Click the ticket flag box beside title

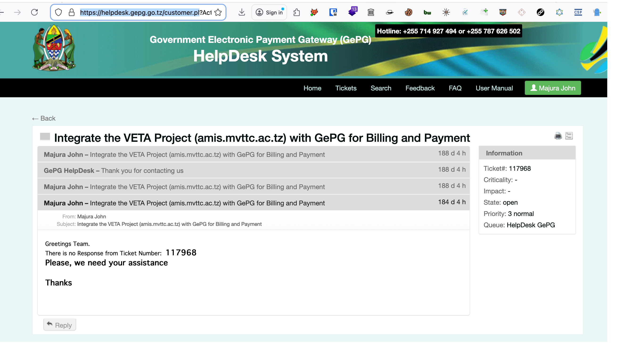45,137
